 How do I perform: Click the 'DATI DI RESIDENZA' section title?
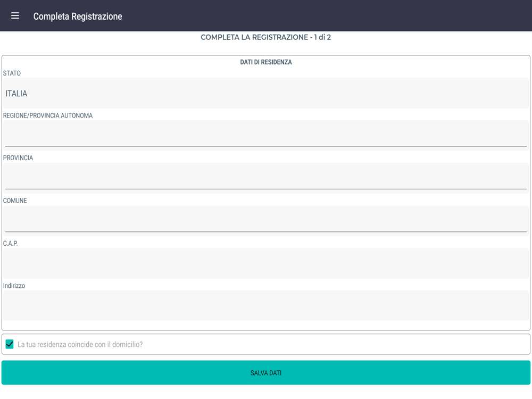pos(266,62)
